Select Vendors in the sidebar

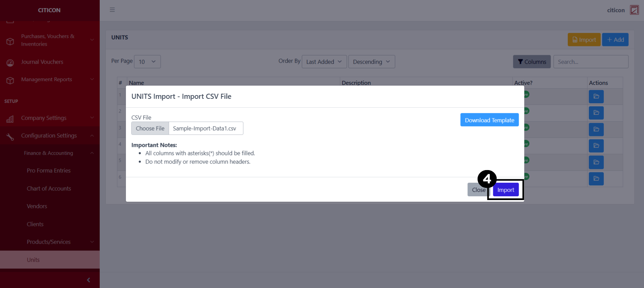pyautogui.click(x=37, y=206)
